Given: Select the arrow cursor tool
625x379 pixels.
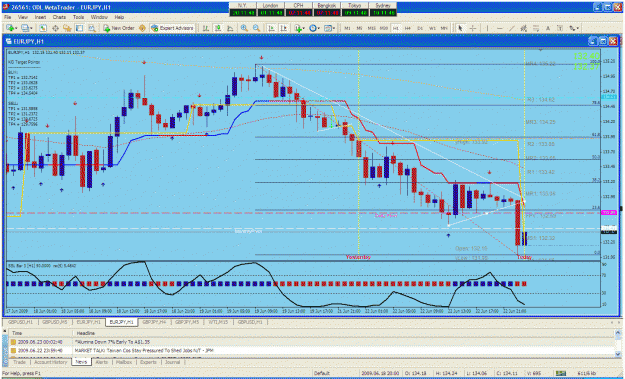Looking at the screenshot, I should (x=460, y=28).
